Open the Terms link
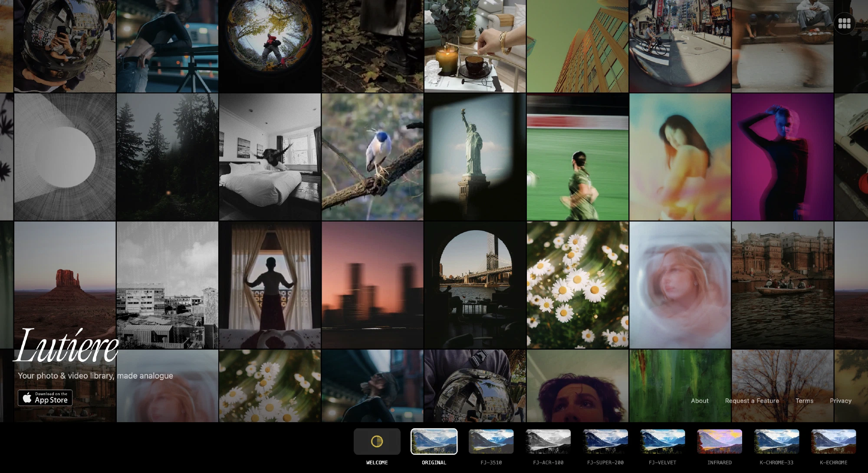This screenshot has height=473, width=868. (x=804, y=401)
